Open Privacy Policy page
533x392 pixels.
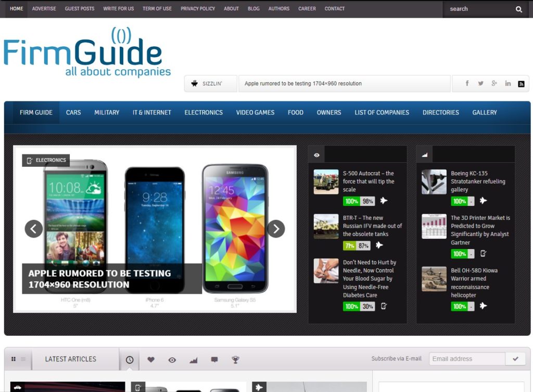198,8
